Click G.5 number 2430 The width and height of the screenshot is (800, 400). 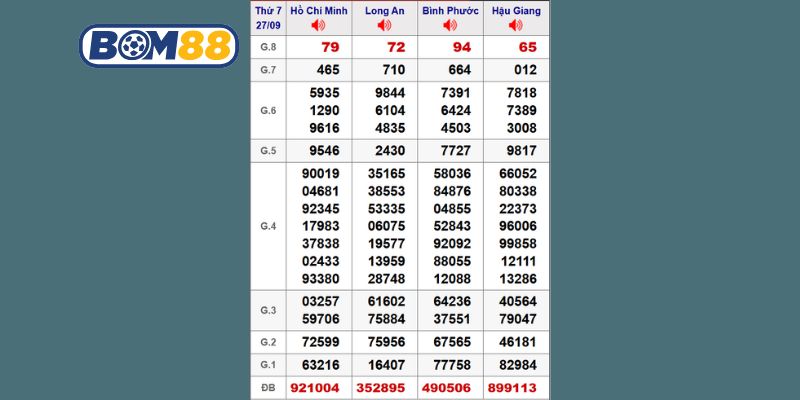(x=390, y=151)
